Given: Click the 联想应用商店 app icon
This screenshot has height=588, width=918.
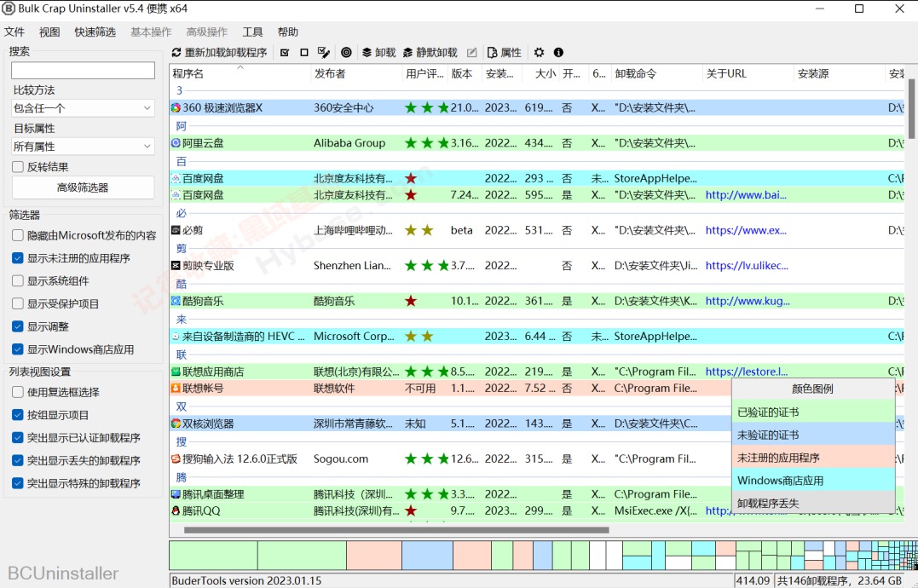Looking at the screenshot, I should pyautogui.click(x=176, y=372).
